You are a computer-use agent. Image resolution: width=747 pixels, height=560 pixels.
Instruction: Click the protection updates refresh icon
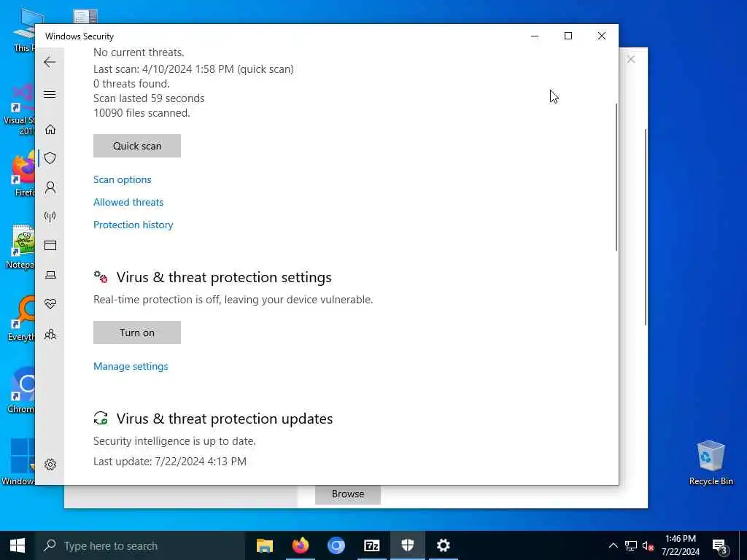101,418
